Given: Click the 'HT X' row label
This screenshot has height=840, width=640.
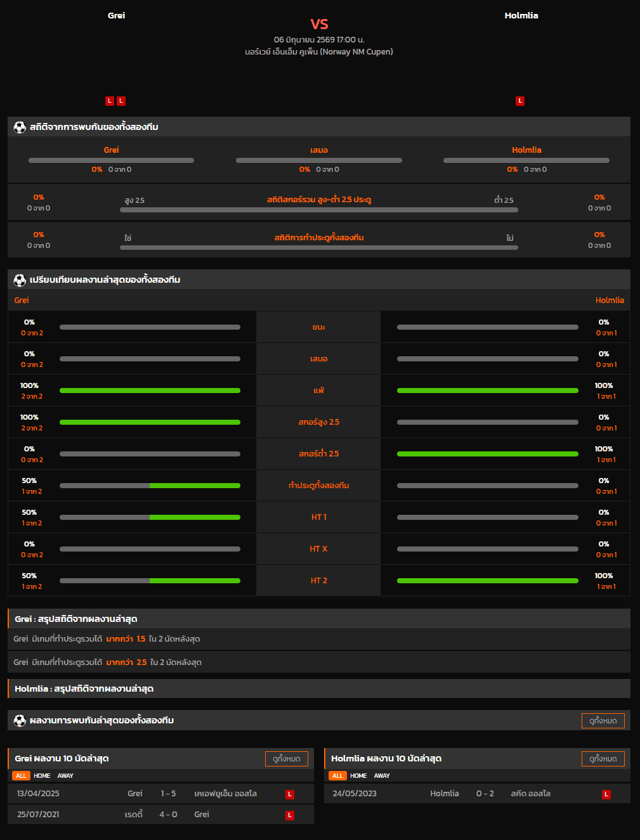Looking at the screenshot, I should pos(319,549).
